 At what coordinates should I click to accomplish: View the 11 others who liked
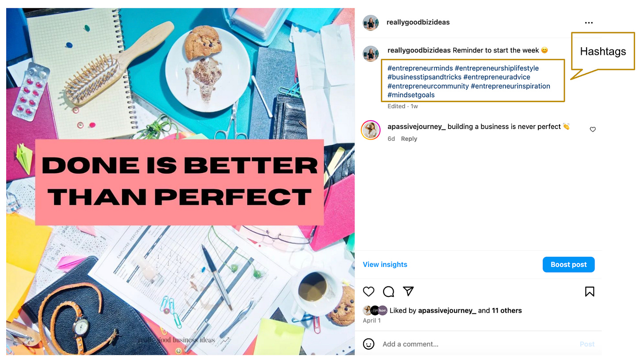pos(507,311)
